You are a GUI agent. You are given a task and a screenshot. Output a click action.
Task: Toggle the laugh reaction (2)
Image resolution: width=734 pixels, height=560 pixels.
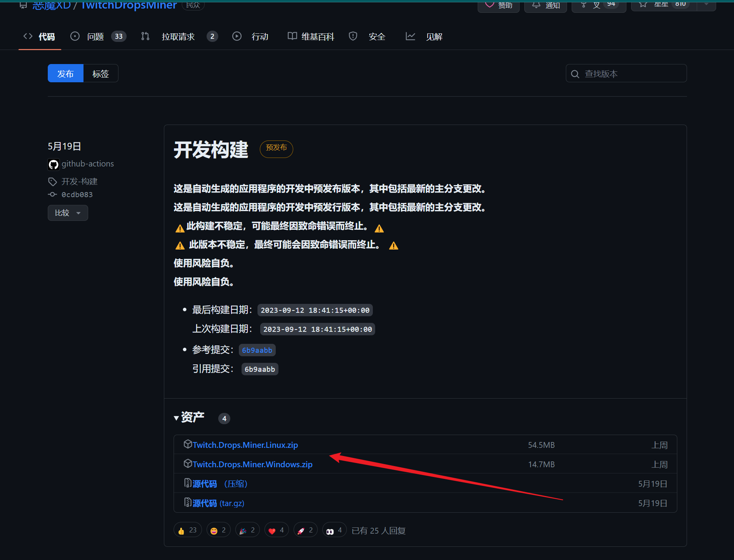tap(218, 530)
